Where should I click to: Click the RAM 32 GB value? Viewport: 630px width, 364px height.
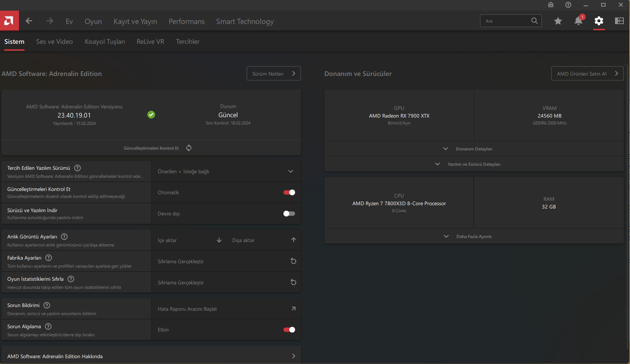[549, 207]
